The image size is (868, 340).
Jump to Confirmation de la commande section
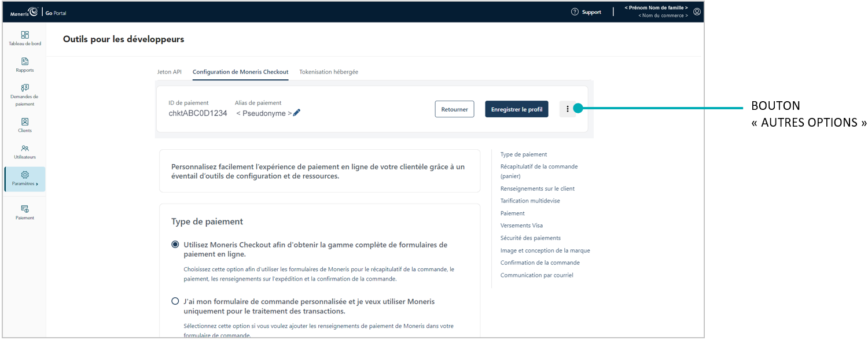click(x=540, y=263)
